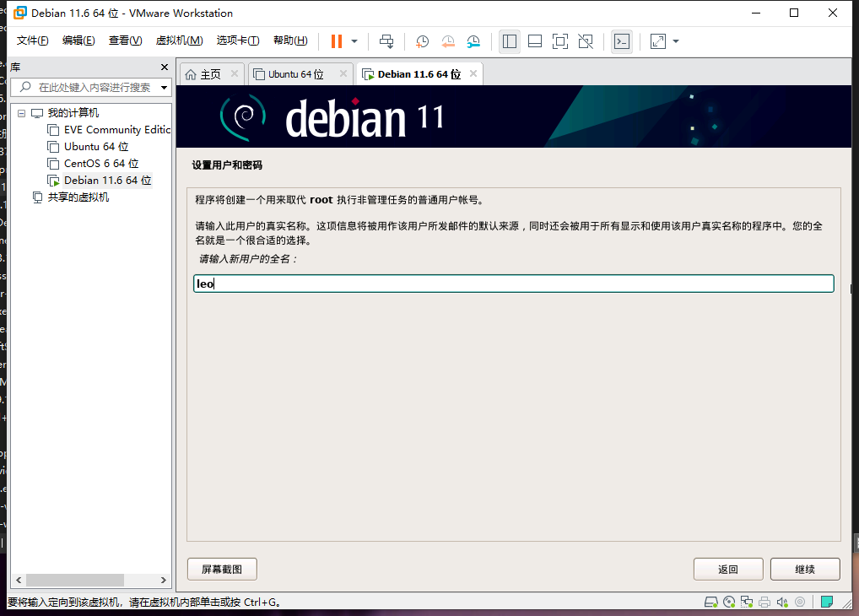Open the 虚拟机(M) menu
859x616 pixels.
(179, 41)
